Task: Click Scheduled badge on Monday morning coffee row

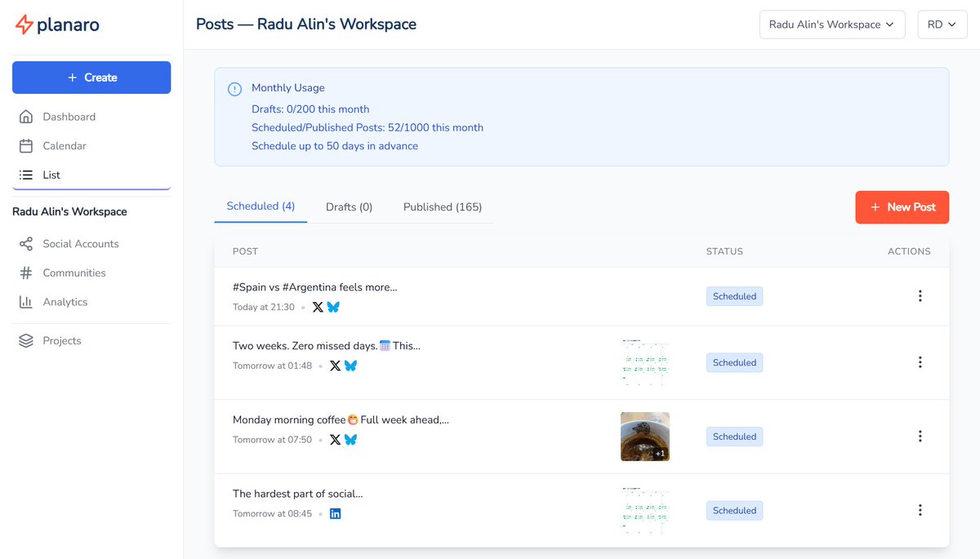Action: click(x=734, y=437)
